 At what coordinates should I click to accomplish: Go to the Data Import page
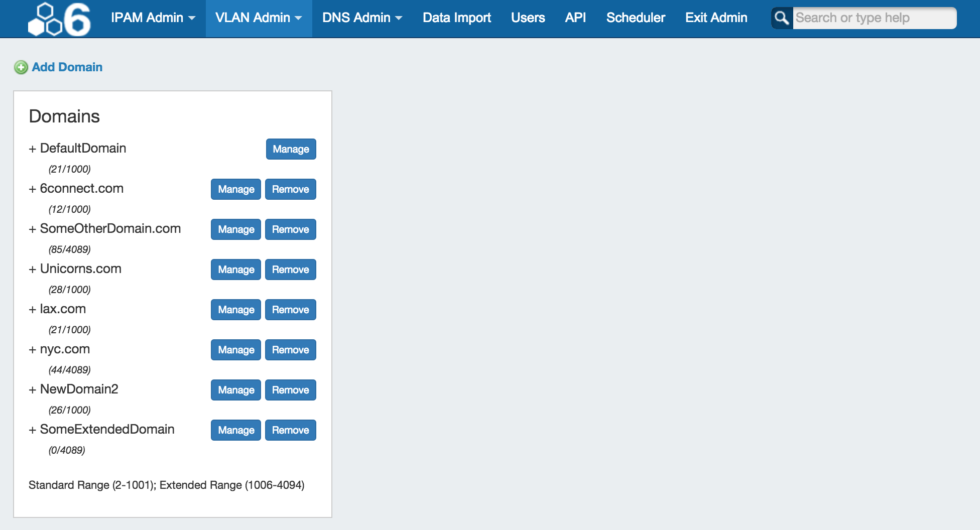(x=456, y=18)
